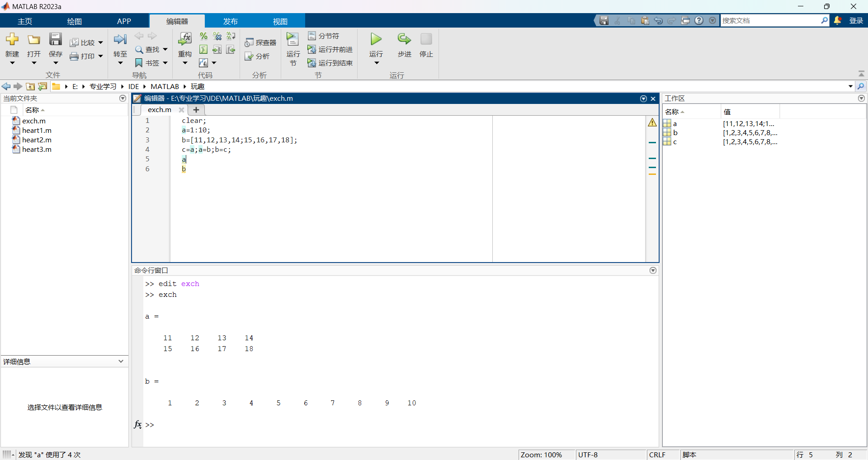Image resolution: width=868 pixels, height=460 pixels.
Task: Click the decrease indent icon
Action: (231, 50)
